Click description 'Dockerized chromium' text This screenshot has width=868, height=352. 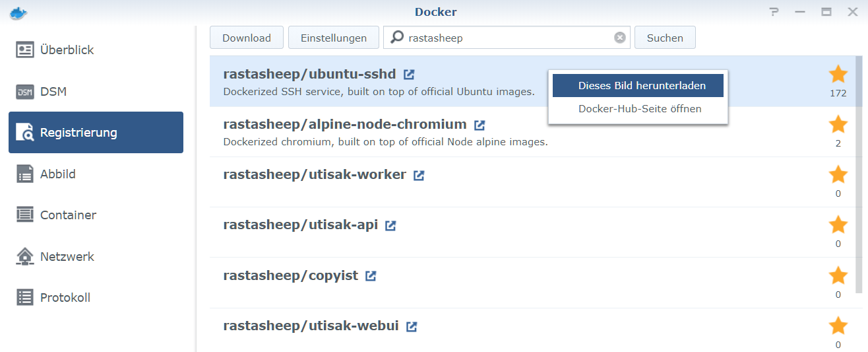[x=386, y=141]
